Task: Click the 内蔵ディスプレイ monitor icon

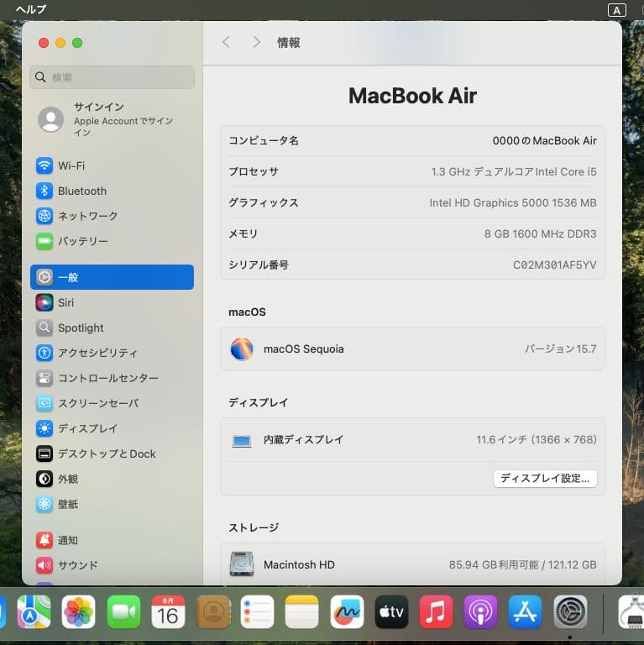Action: click(242, 441)
